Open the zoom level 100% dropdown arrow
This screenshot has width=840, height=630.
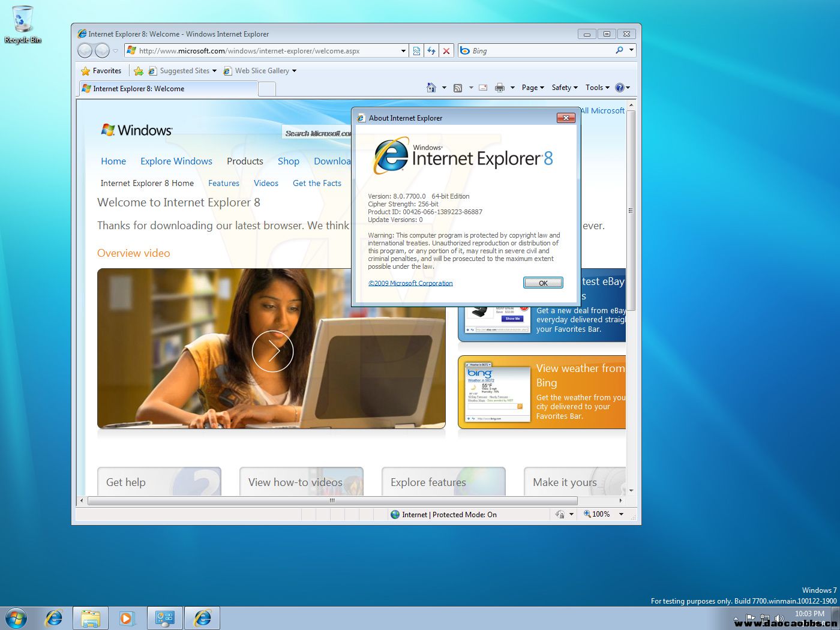click(x=621, y=514)
